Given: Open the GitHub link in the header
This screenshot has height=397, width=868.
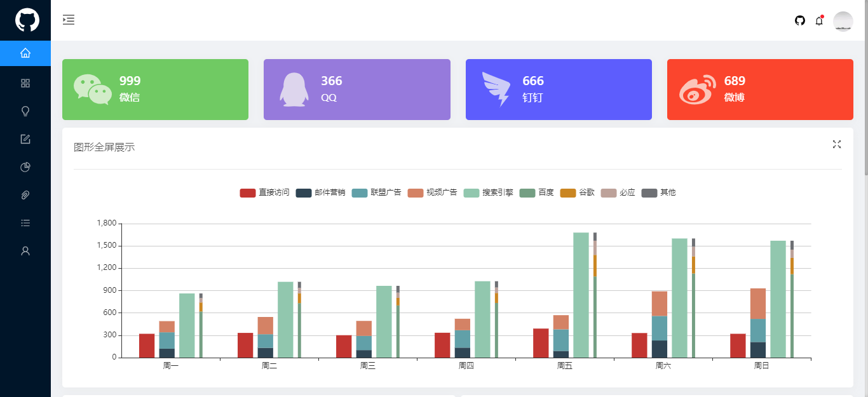Looking at the screenshot, I should (x=800, y=20).
